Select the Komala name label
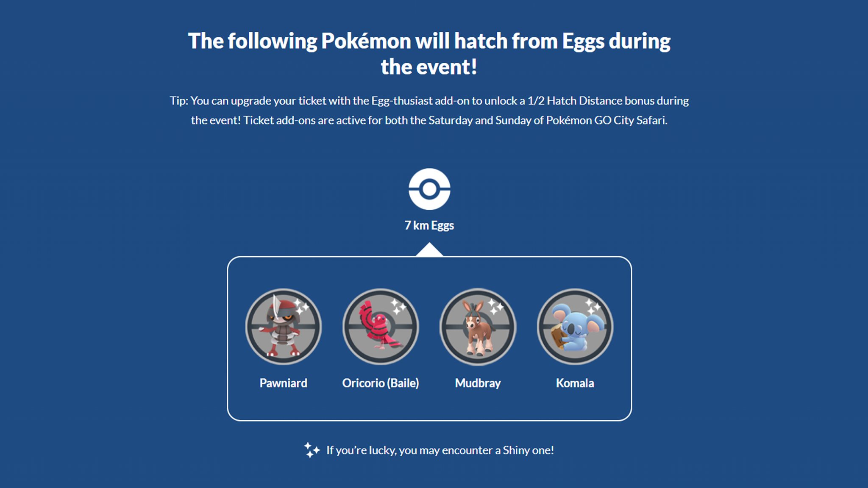 click(575, 383)
